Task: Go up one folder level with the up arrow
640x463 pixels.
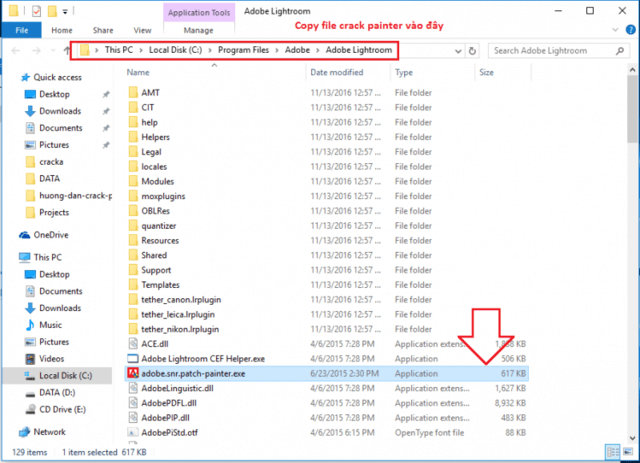Action: [x=66, y=50]
